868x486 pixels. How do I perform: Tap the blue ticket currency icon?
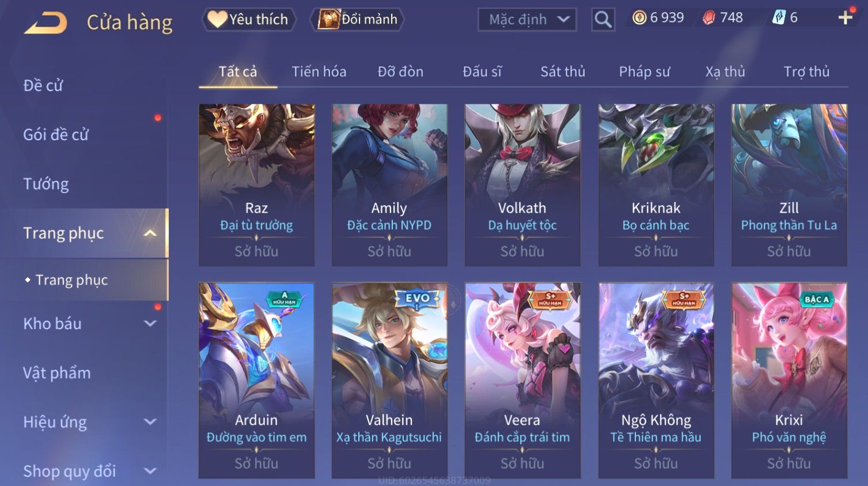(779, 18)
